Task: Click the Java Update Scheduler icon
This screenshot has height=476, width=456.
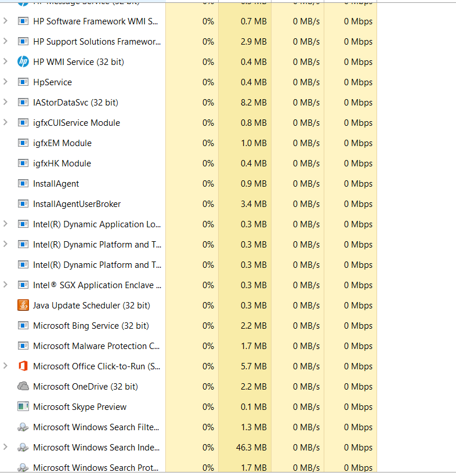Action: (23, 306)
